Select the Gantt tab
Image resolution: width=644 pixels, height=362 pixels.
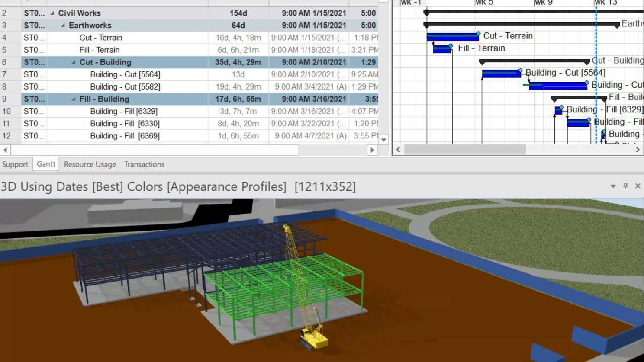pyautogui.click(x=46, y=164)
